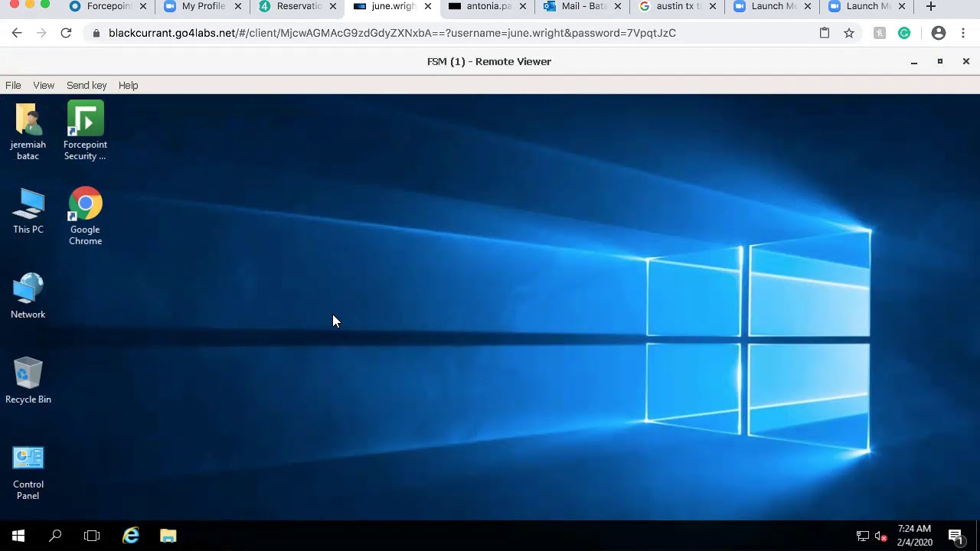Viewport: 980px width, 551px height.
Task: Open the Grammarly browser extension icon
Action: click(x=904, y=33)
